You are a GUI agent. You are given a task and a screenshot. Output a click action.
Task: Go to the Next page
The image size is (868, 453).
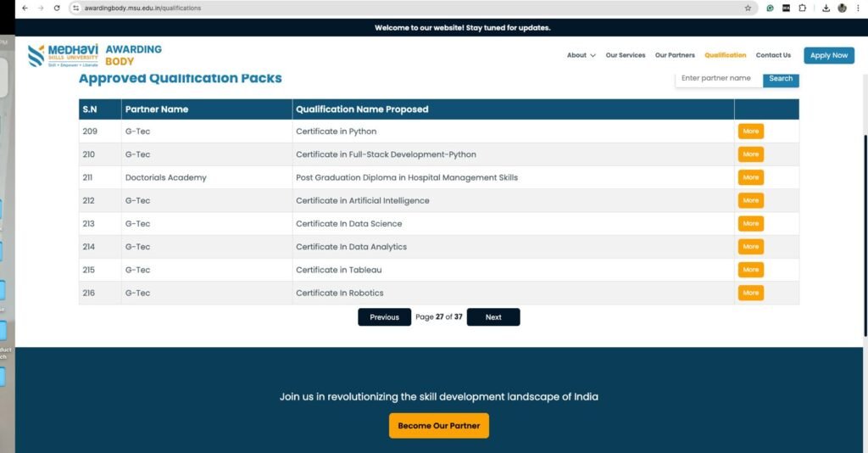tap(493, 317)
